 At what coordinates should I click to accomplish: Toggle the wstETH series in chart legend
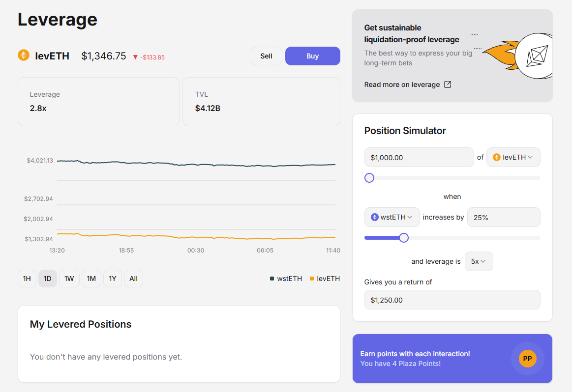[286, 279]
